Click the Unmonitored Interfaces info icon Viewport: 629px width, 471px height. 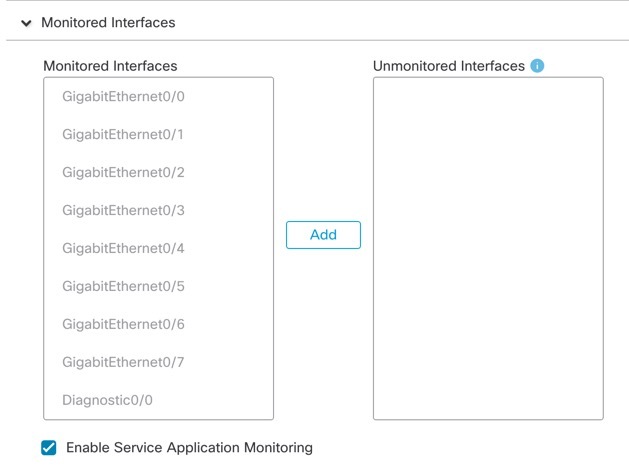[x=537, y=66]
